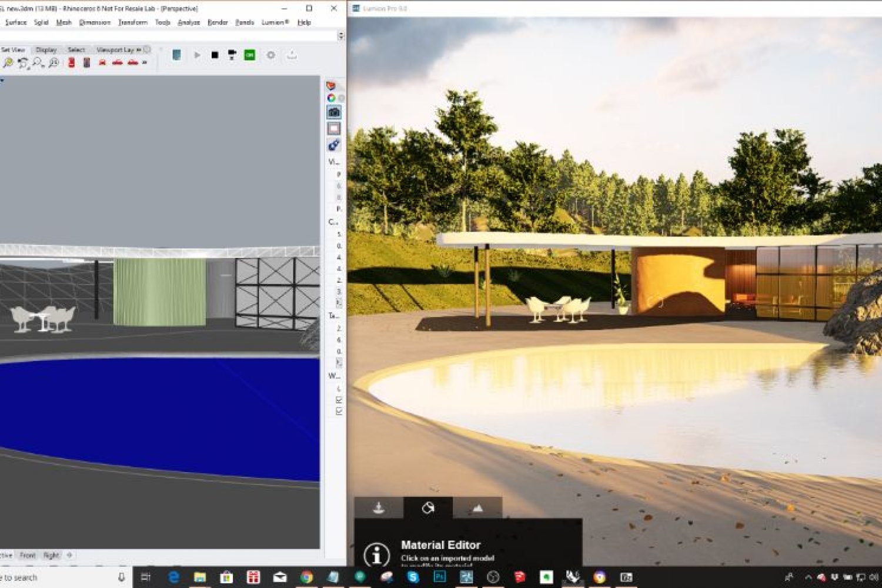Open the Analyze menu in Rhino
Viewport: 882px width, 588px height.
(x=189, y=22)
